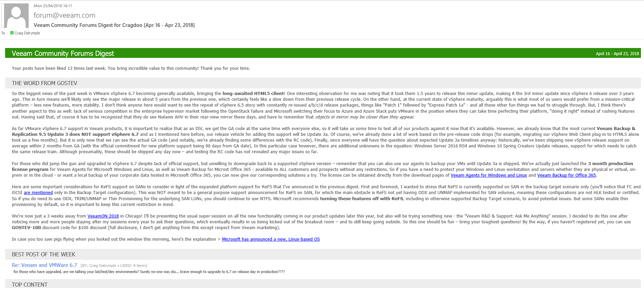Open the Microsoft Linux-based OS announcement link
The image size is (644, 288).
pos(271,239)
